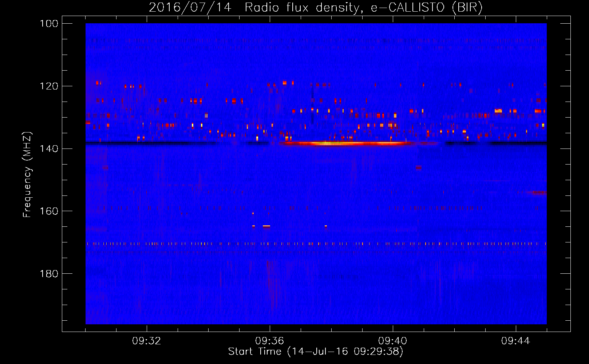Select the '160' frequency axis label
The height and width of the screenshot is (364, 589).
(x=50, y=211)
